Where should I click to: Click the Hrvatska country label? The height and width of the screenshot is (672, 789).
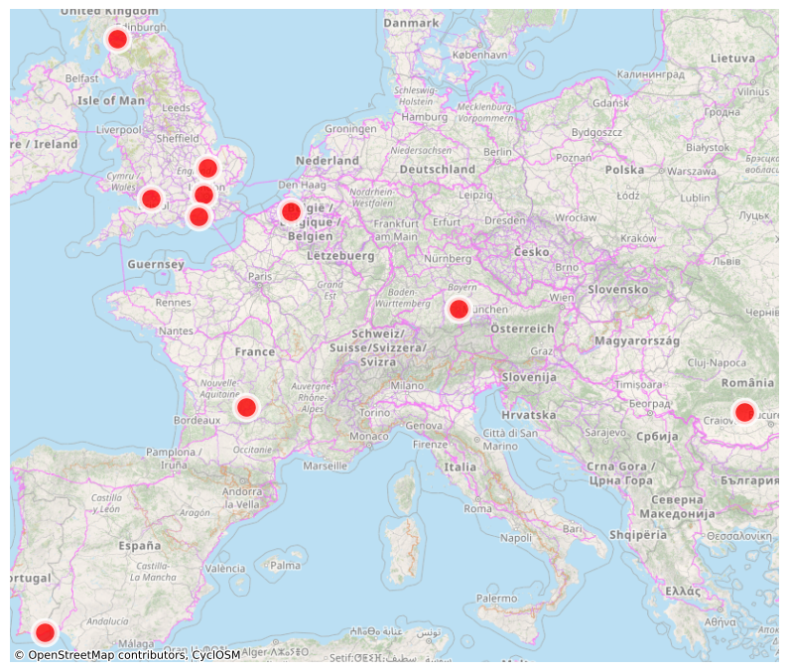point(529,415)
